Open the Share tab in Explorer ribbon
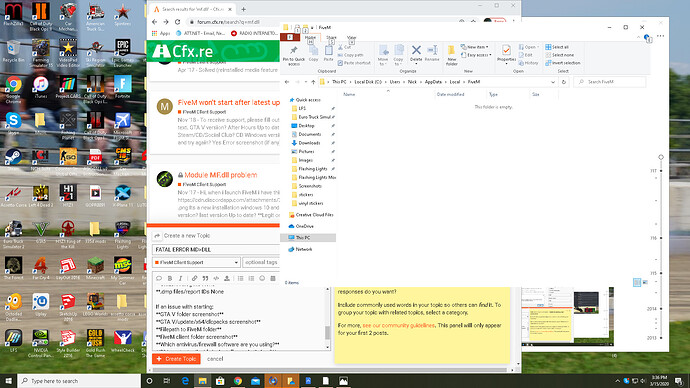 coord(331,37)
